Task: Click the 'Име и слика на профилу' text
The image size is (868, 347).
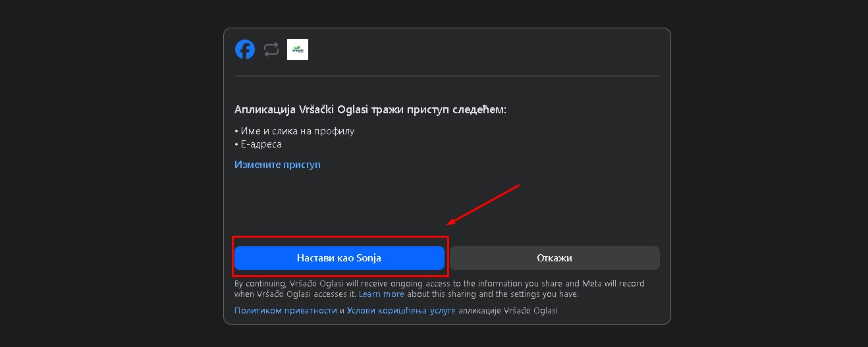Action: click(x=298, y=131)
